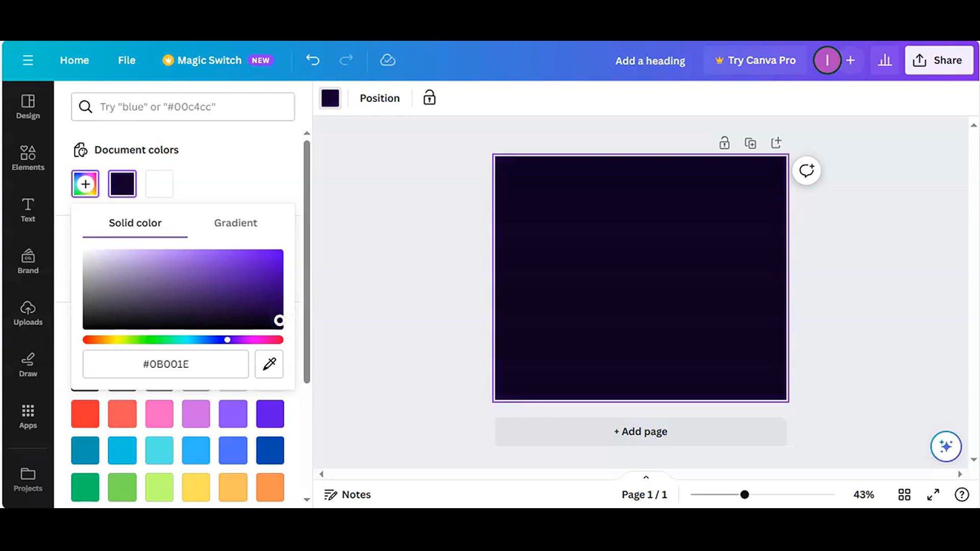This screenshot has height=551, width=980.
Task: Click the canvas scroll left arrow
Action: pos(321,474)
